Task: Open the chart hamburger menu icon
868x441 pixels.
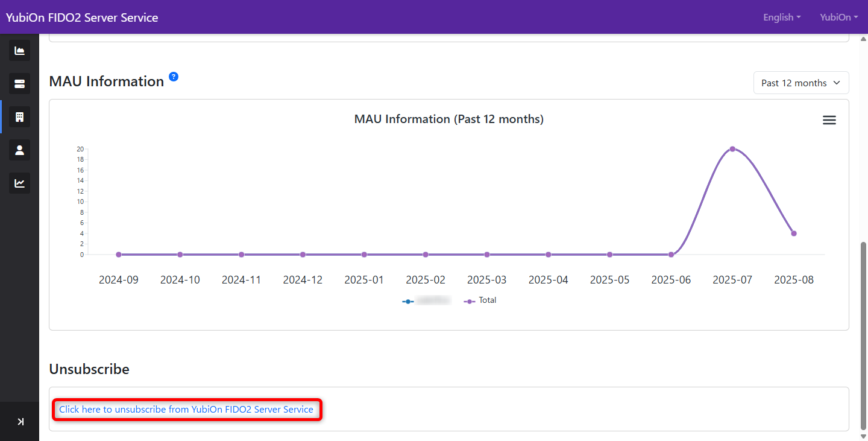Action: (829, 120)
